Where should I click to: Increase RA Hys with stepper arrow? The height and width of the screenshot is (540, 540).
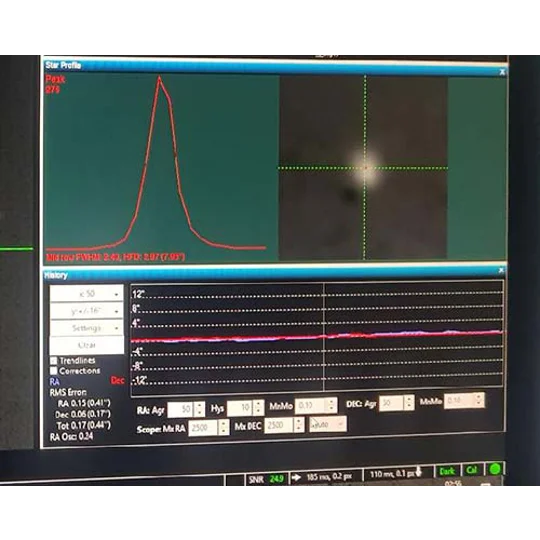click(x=258, y=404)
